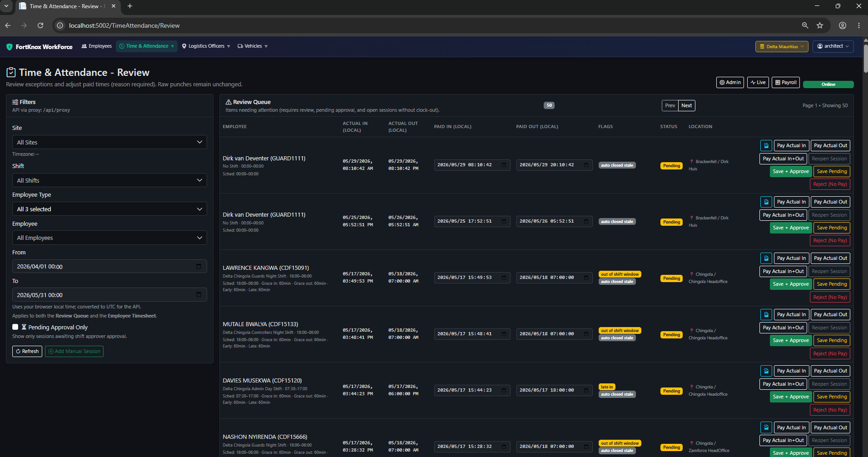Click Reject (No Pay) for MUTALE BWALYA
The width and height of the screenshot is (868, 457).
point(830,354)
